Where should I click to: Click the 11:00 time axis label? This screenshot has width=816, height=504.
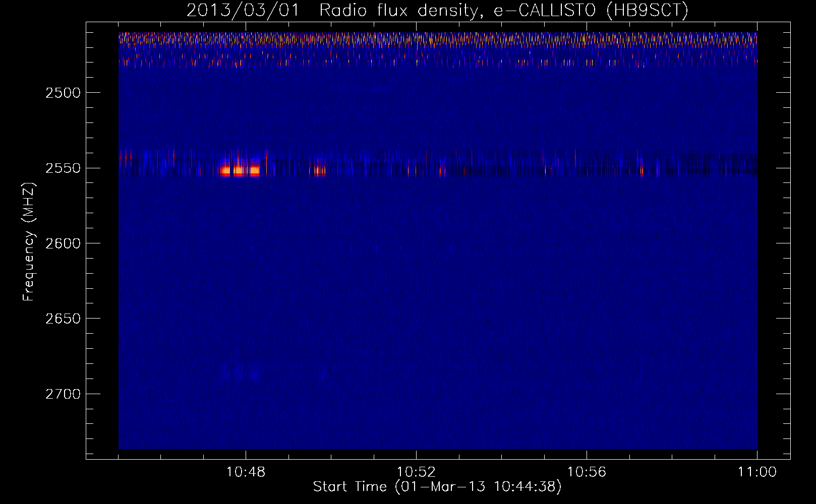click(x=757, y=472)
